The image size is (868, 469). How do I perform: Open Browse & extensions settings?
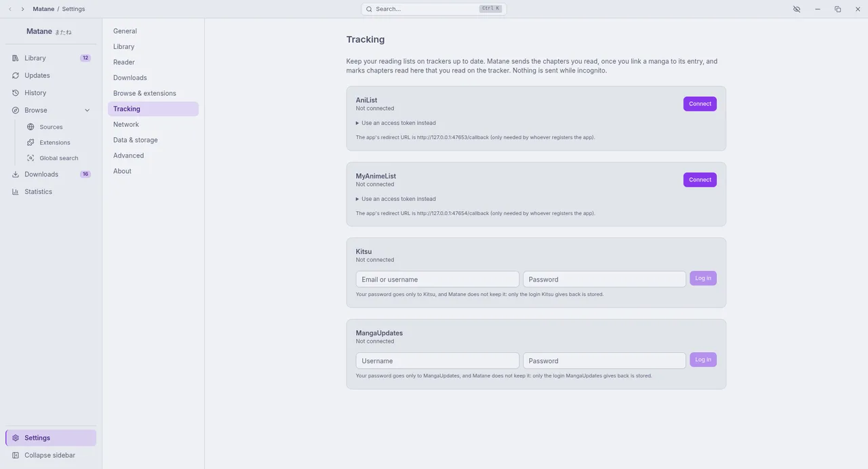coord(153,94)
